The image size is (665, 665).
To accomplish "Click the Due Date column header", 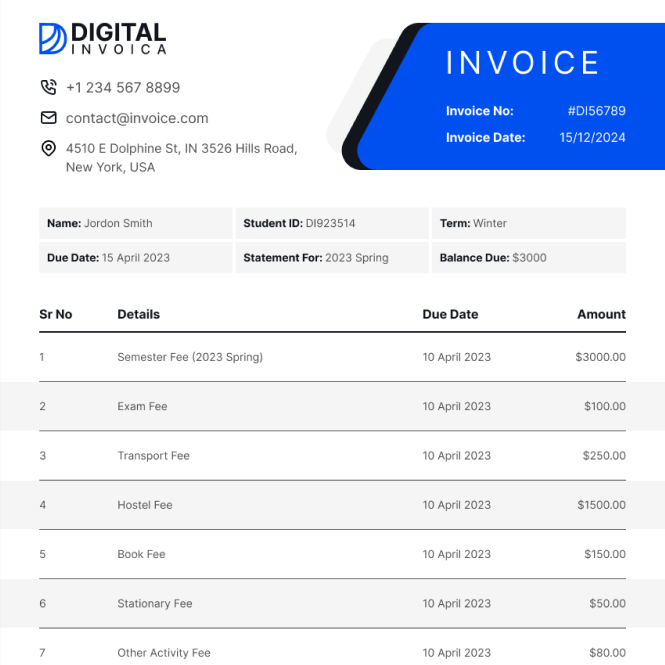I will (450, 314).
